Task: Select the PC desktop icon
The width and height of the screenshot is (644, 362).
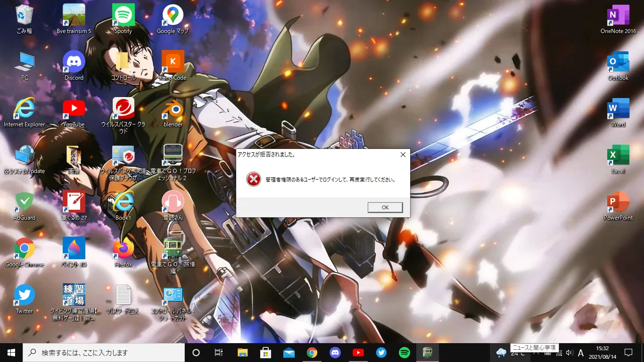Action: (x=25, y=66)
